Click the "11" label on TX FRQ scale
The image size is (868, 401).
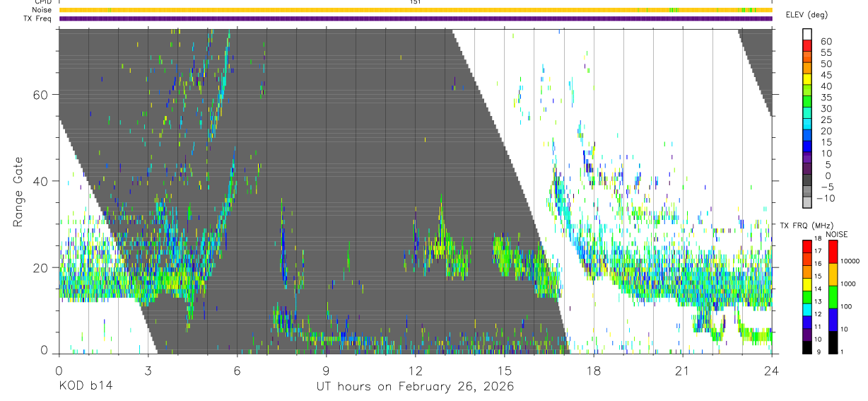pyautogui.click(x=818, y=327)
